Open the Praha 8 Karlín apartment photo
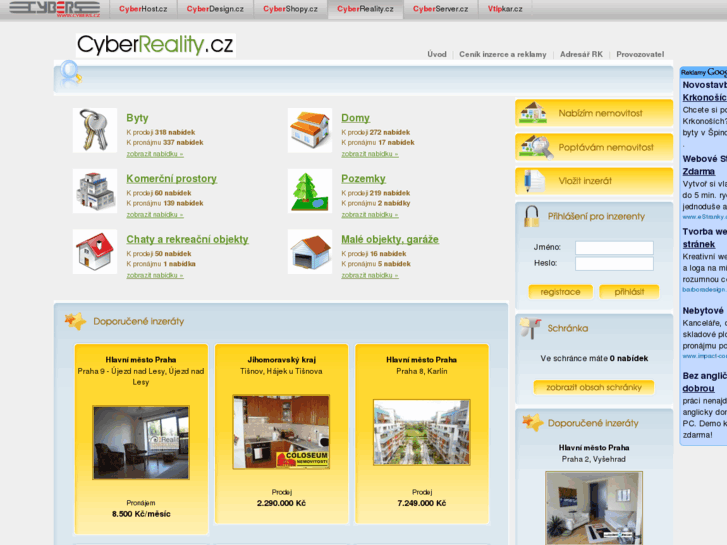Viewport: 727px width, 545px height. (x=422, y=432)
